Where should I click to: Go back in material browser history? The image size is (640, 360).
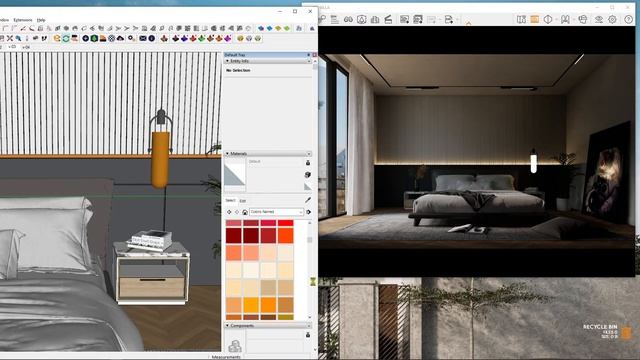(229, 212)
